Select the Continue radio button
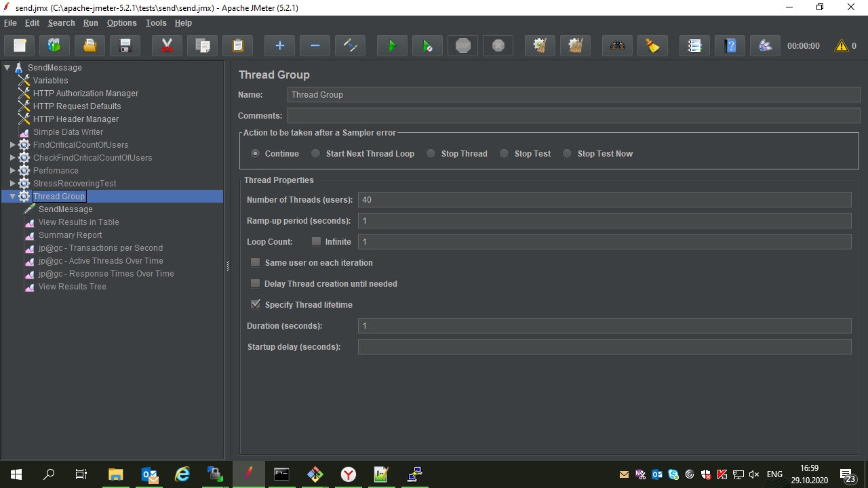Screen dimensions: 868x488 tap(256, 154)
